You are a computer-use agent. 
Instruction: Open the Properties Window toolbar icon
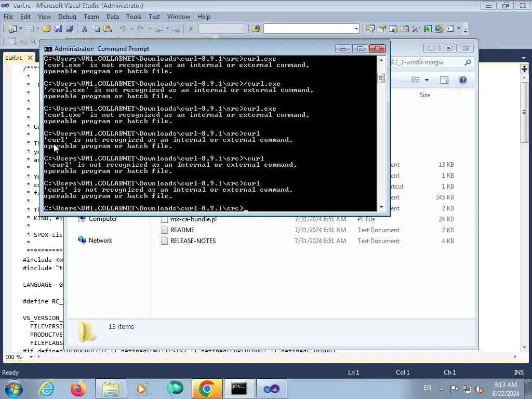[382, 29]
